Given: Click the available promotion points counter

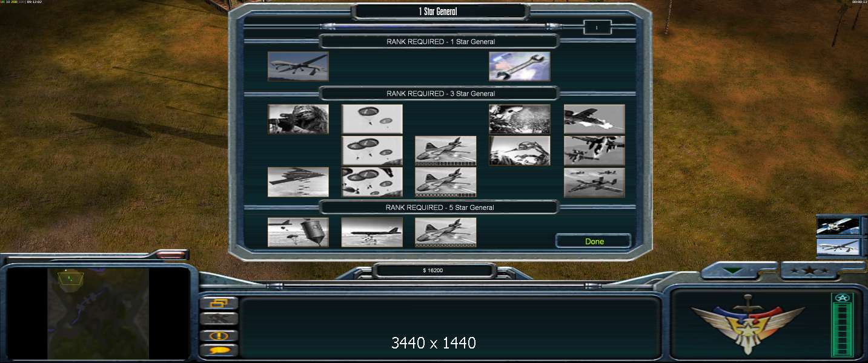Looking at the screenshot, I should pyautogui.click(x=597, y=27).
